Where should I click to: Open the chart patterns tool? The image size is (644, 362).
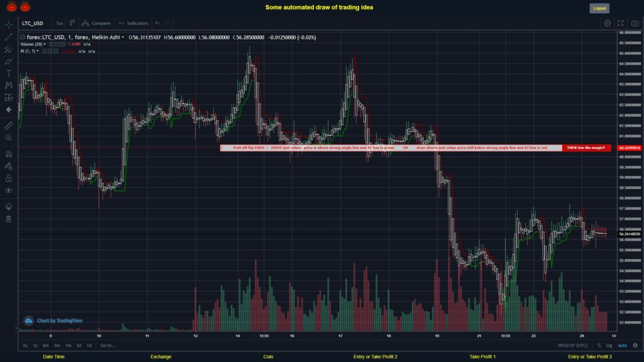[9, 85]
